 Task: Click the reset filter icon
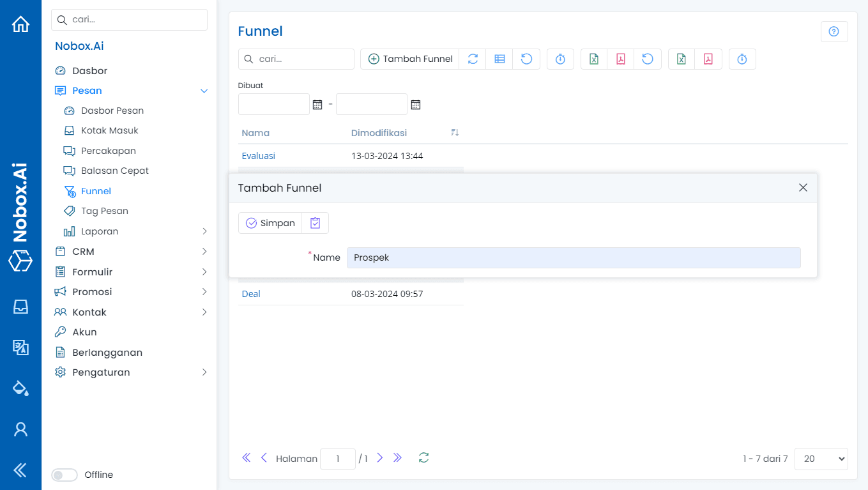526,59
